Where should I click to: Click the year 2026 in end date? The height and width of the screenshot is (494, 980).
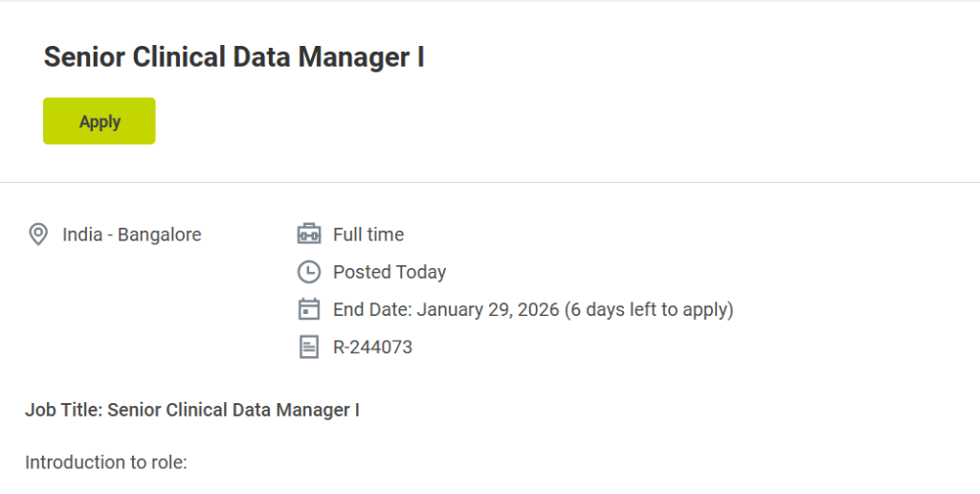[539, 309]
